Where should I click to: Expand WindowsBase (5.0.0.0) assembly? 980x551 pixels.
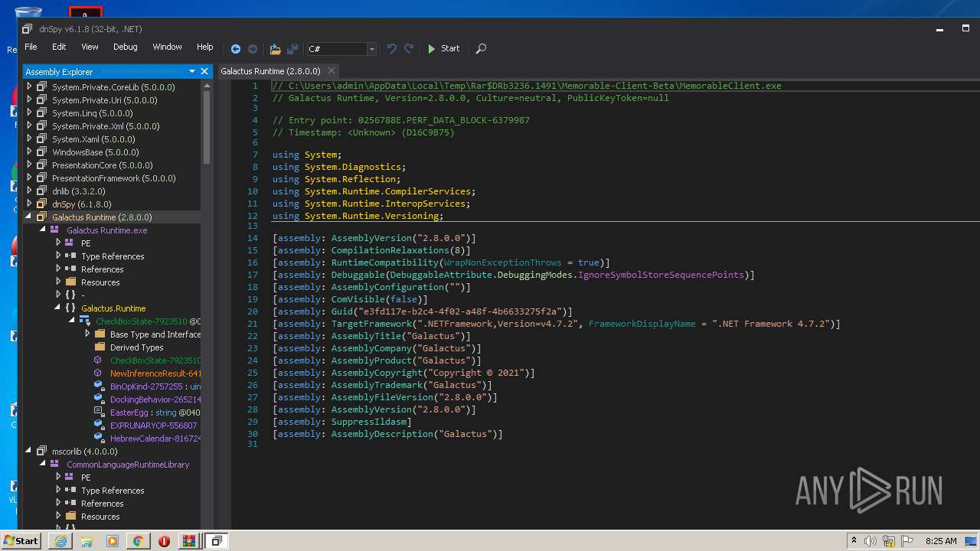30,152
